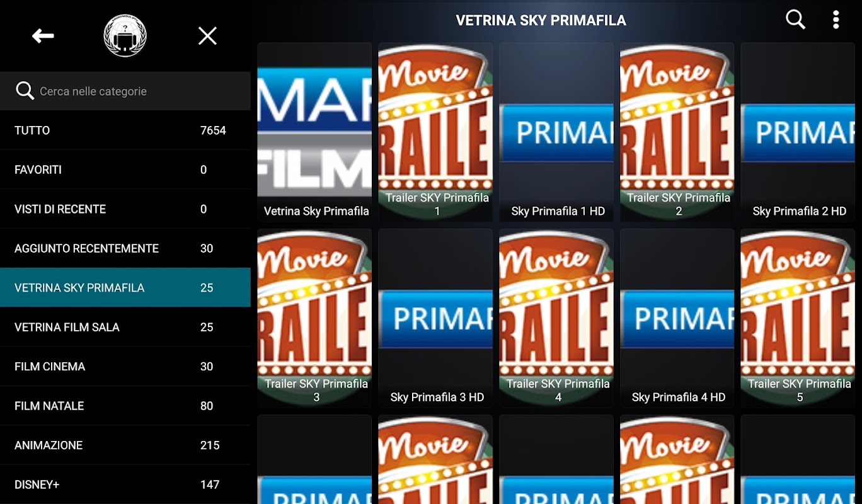Play Trailer SKY Primafila 3
Viewport: 862px width, 504px height.
tap(314, 318)
